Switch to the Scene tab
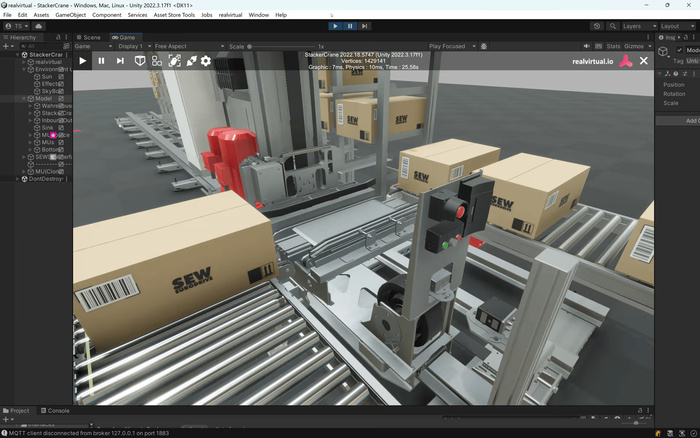 click(90, 37)
